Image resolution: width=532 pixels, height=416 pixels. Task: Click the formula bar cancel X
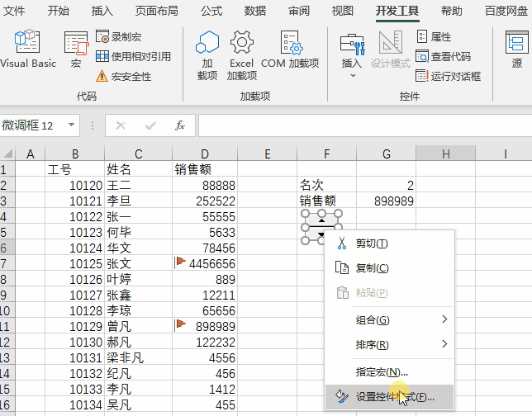pos(121,125)
